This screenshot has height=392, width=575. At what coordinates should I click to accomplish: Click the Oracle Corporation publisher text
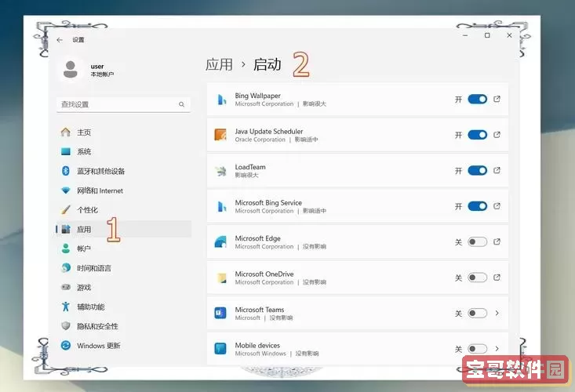coord(260,140)
